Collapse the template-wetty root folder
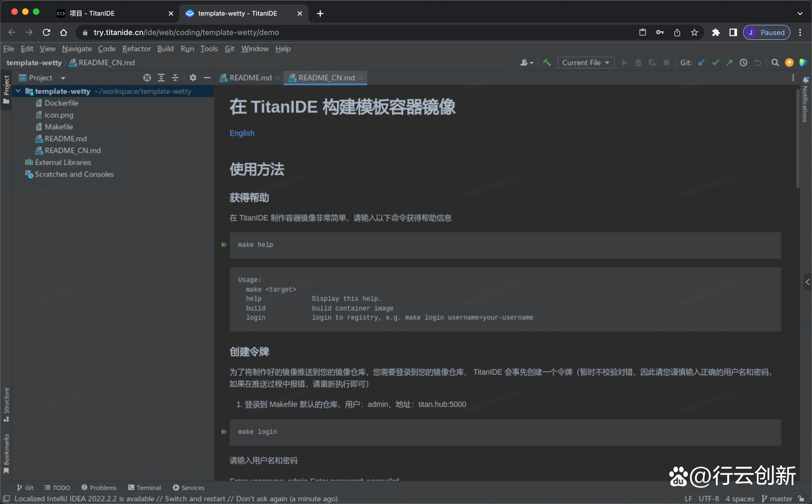Screen dimensions: 812x504 tap(18, 92)
